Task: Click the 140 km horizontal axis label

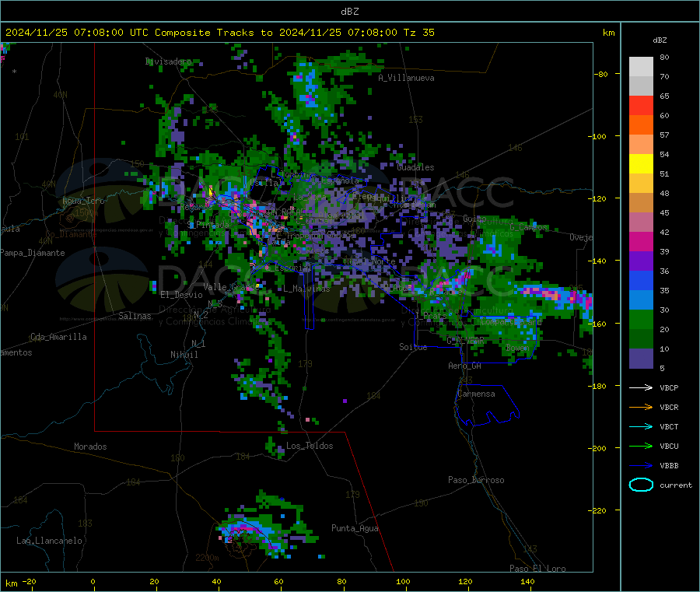Action: [527, 582]
